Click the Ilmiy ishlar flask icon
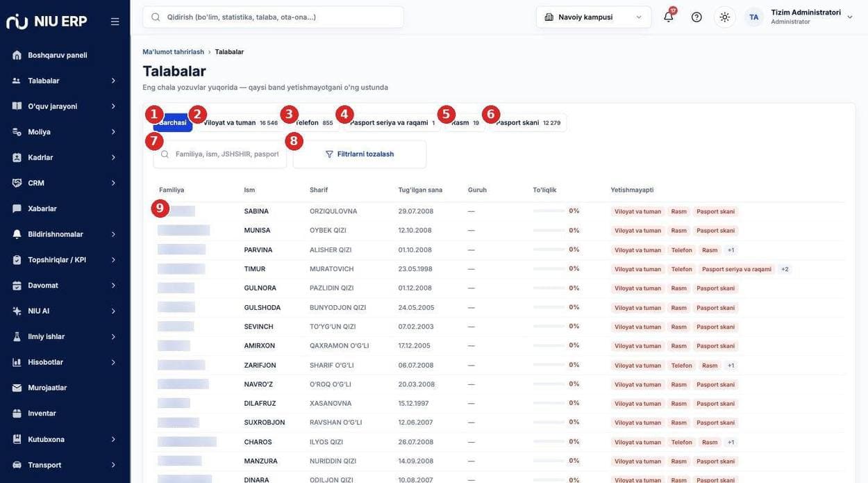The image size is (868, 483). coord(17,336)
